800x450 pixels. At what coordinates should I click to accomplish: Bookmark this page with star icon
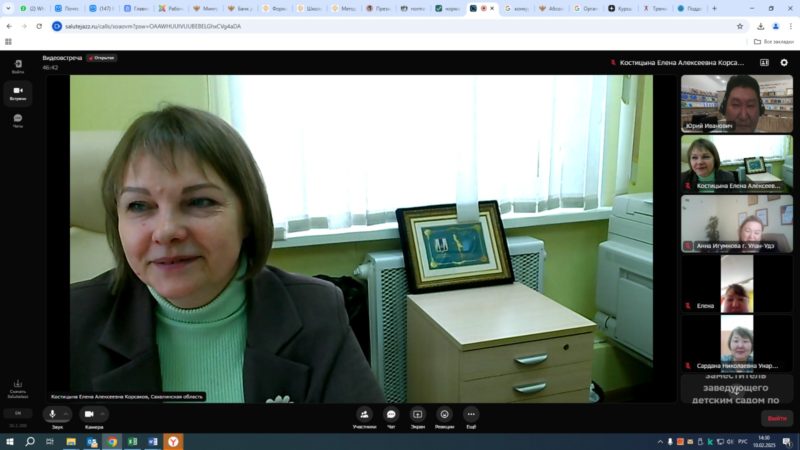click(x=740, y=26)
